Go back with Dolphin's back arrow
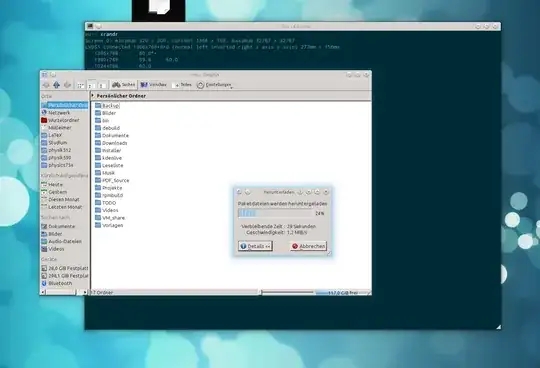 click(x=46, y=85)
